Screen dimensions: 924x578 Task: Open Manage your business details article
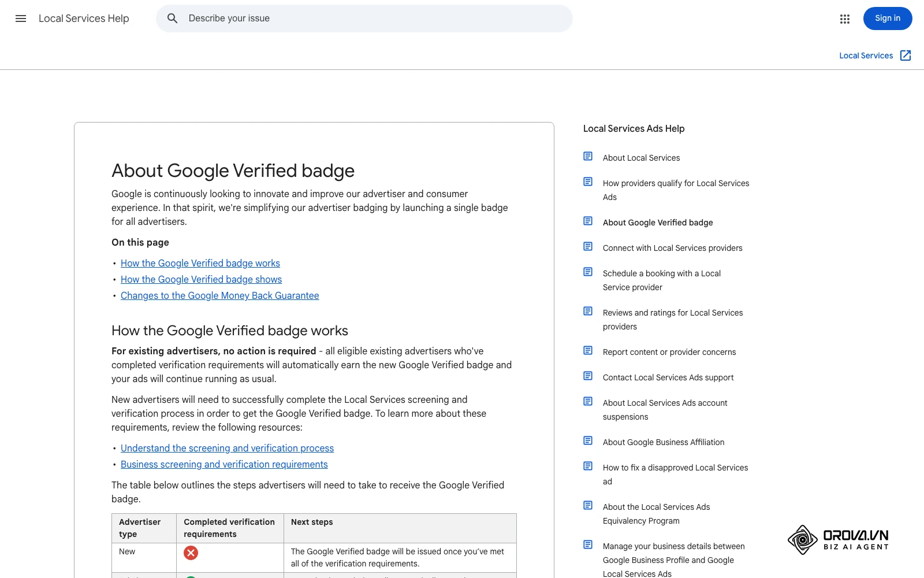674,560
